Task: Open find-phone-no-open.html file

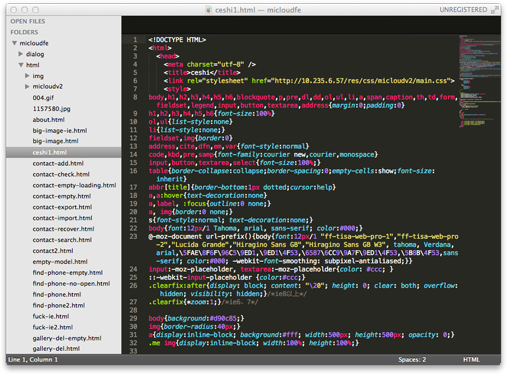Action: (x=71, y=284)
